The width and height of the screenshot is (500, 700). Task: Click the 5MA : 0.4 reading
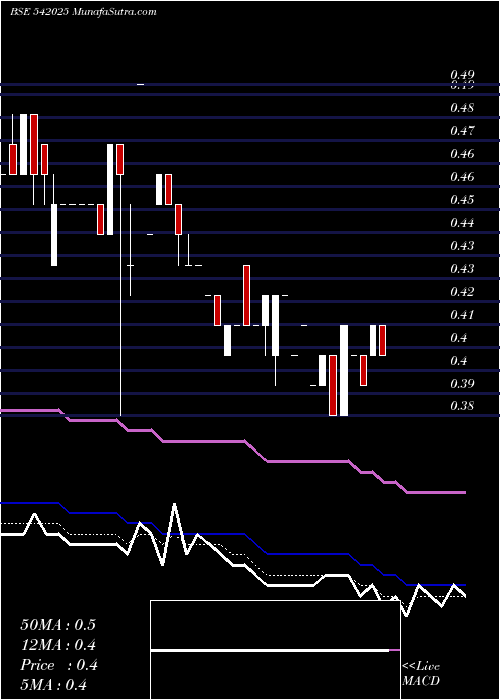pos(53,685)
